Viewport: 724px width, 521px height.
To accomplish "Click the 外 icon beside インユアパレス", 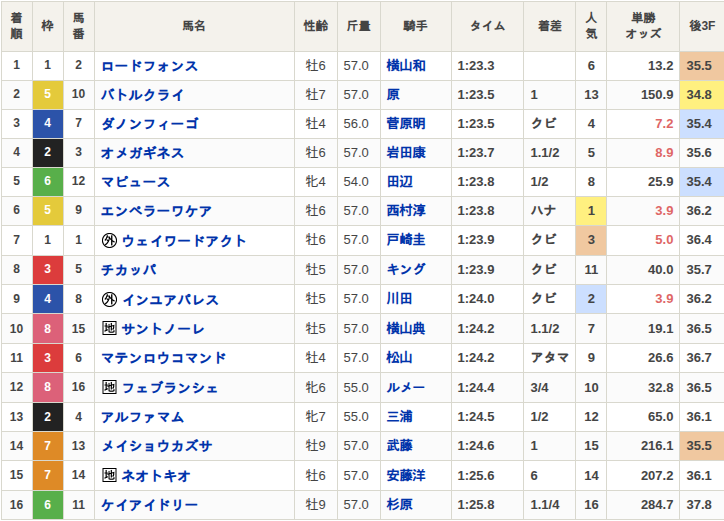I will click(109, 299).
